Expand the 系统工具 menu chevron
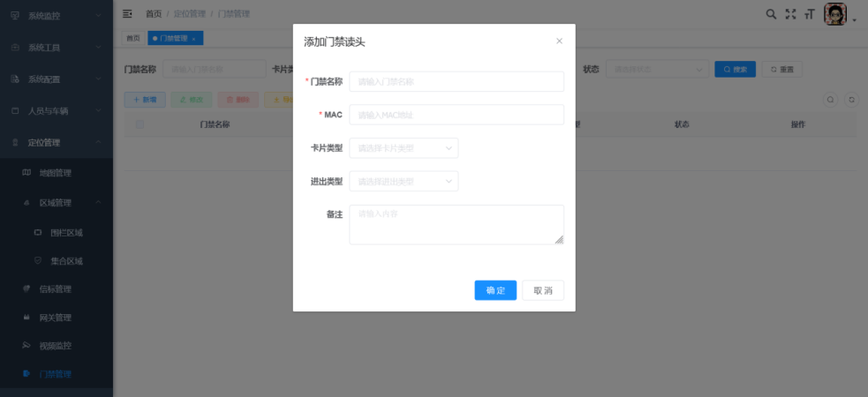868x397 pixels. pyautogui.click(x=98, y=48)
